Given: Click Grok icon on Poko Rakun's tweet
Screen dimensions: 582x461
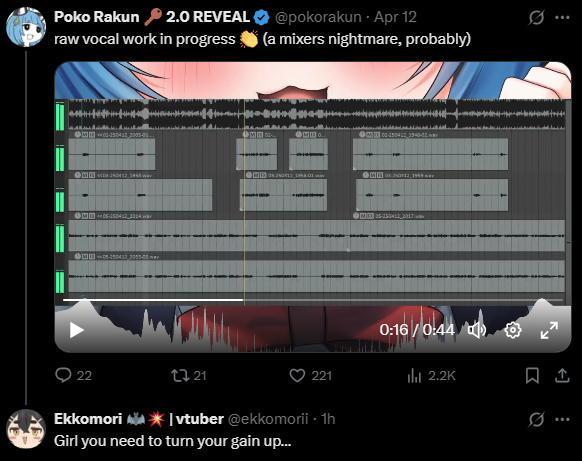Looking at the screenshot, I should tap(536, 17).
